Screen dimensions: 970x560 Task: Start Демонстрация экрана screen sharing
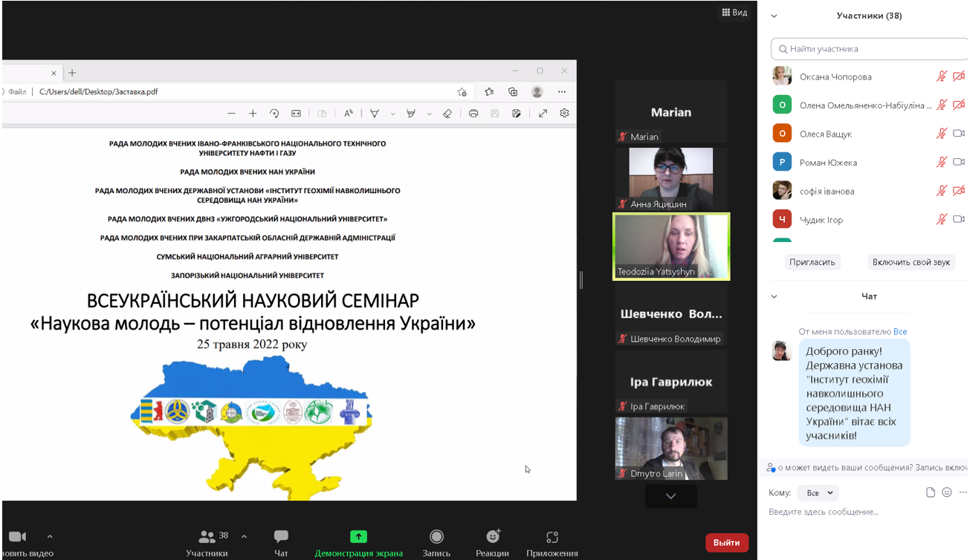tap(358, 541)
